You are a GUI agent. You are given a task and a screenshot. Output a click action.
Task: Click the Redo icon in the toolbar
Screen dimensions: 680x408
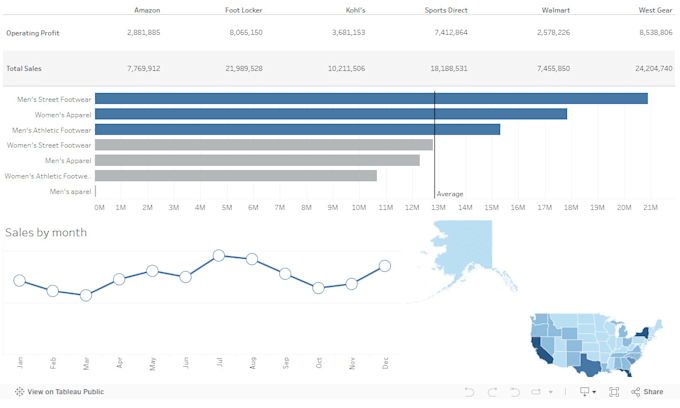click(x=492, y=392)
